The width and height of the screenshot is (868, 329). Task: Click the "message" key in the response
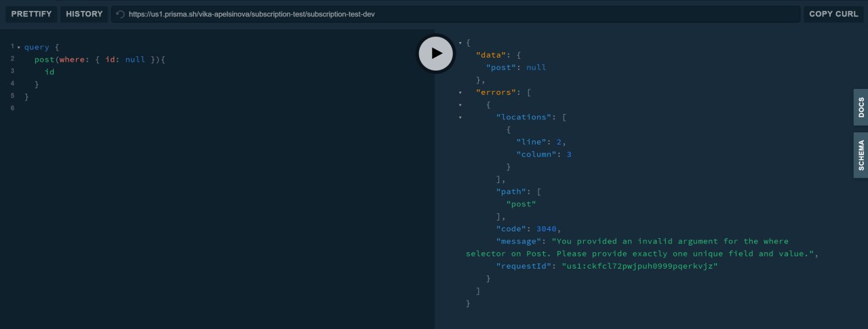pos(518,241)
